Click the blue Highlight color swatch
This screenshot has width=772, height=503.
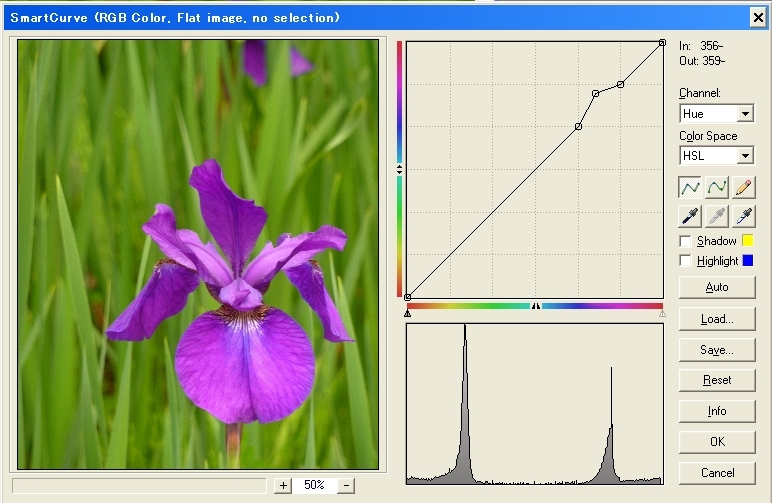click(x=747, y=261)
